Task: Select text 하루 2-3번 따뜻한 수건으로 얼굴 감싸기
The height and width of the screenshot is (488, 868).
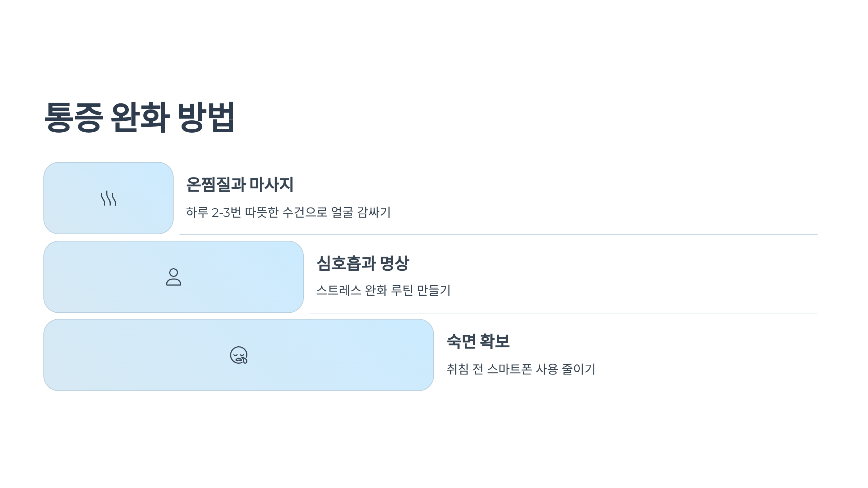Action: point(288,212)
